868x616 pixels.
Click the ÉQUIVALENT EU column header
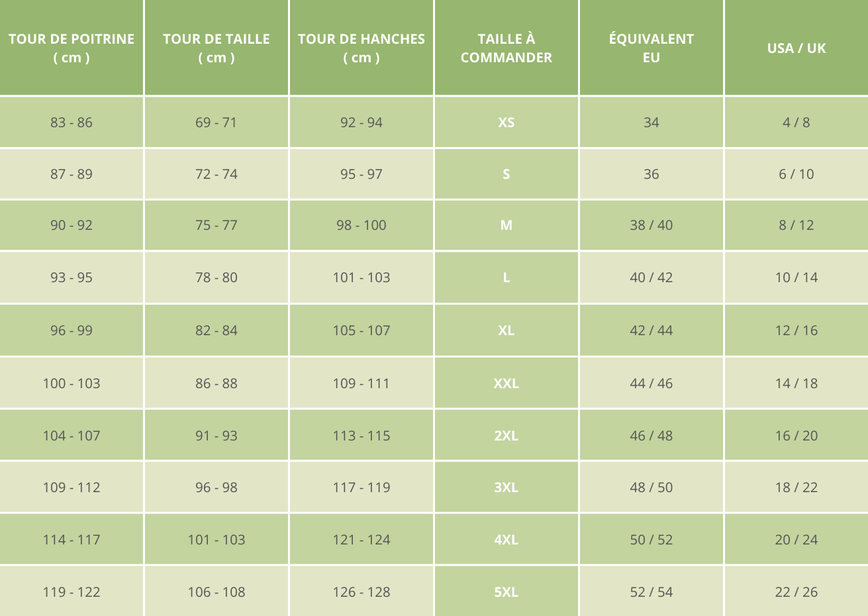[x=651, y=48]
